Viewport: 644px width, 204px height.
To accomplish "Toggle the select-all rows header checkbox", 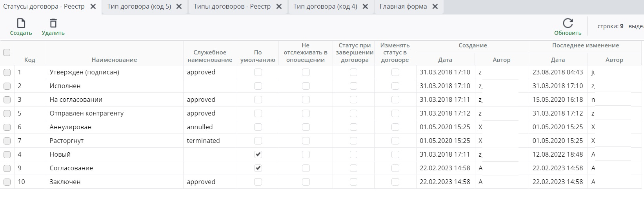I will coord(7,52).
